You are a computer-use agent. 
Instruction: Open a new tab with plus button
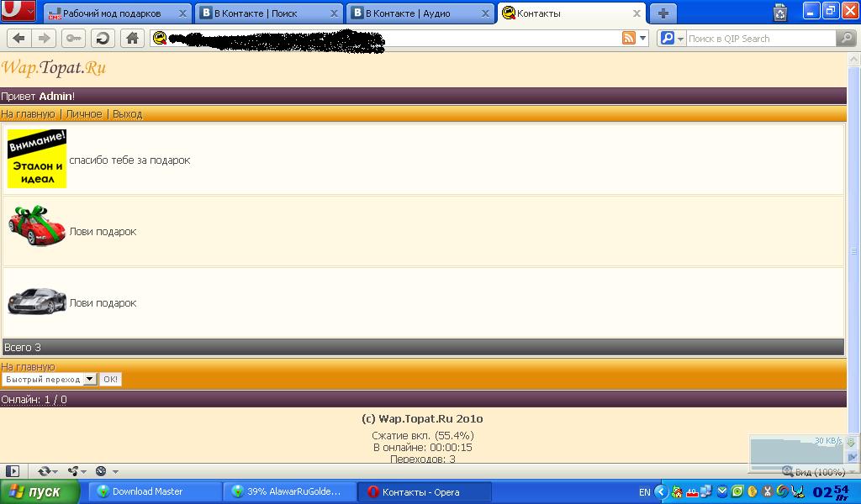click(663, 13)
